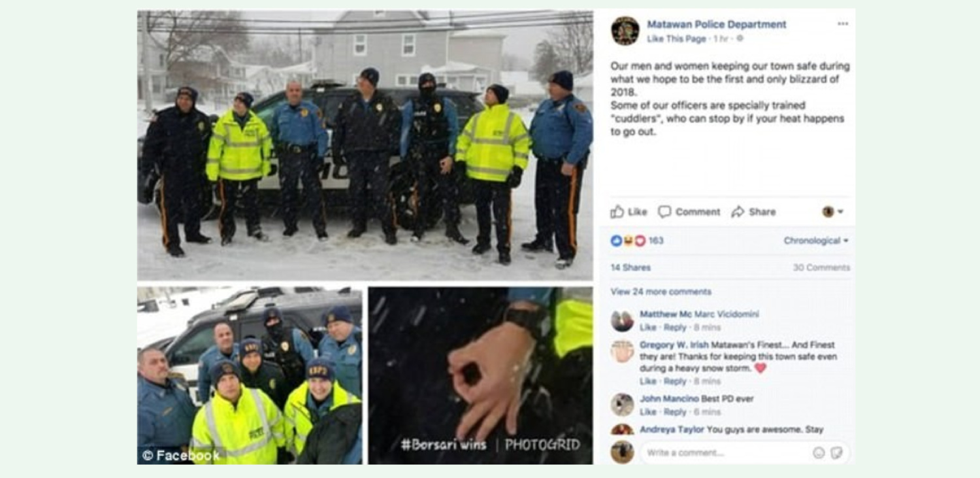The width and height of the screenshot is (980, 478).
Task: Open the emoji picker in comment box
Action: [819, 452]
